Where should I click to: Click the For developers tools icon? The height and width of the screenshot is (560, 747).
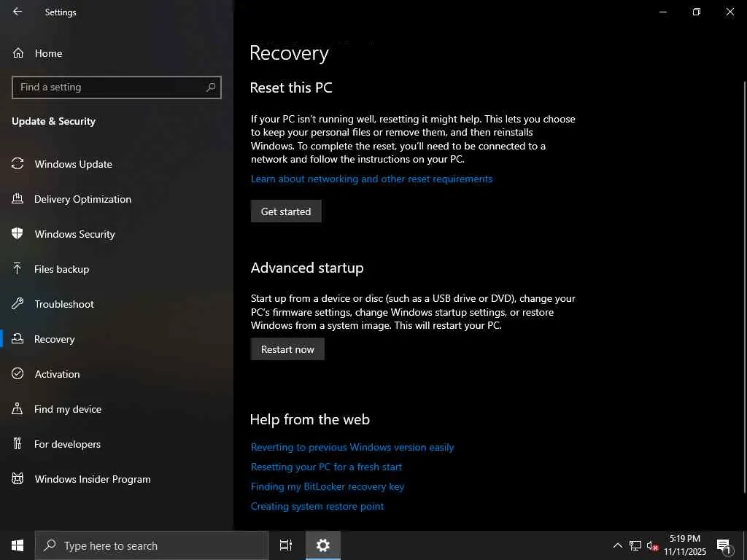(18, 443)
